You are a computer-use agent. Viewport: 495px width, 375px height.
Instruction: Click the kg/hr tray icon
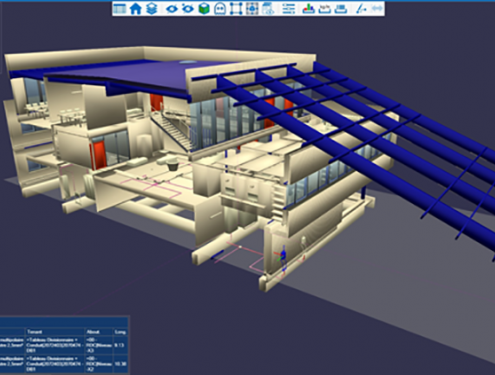pos(325,9)
